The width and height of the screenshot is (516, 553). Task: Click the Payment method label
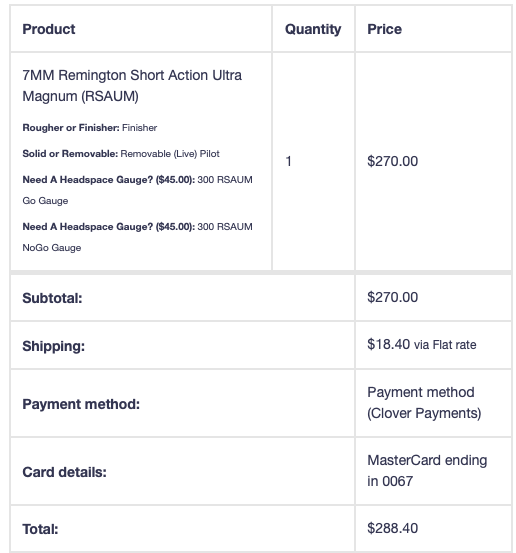[81, 404]
